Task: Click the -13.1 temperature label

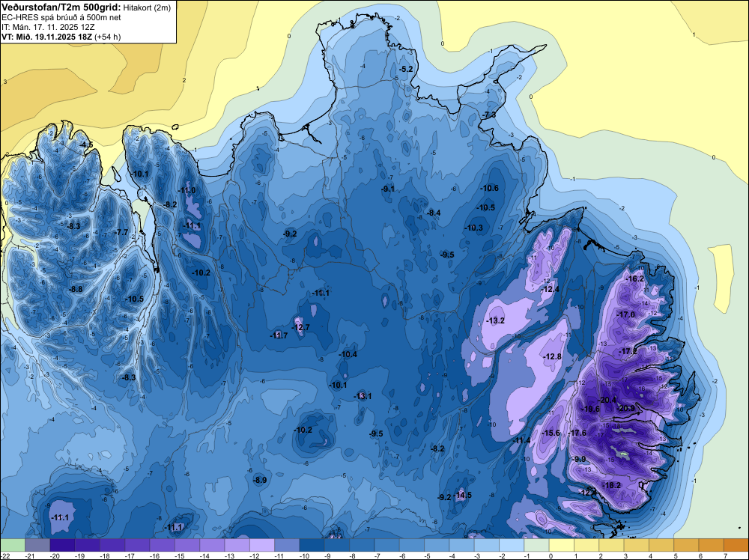Action: pos(363,396)
